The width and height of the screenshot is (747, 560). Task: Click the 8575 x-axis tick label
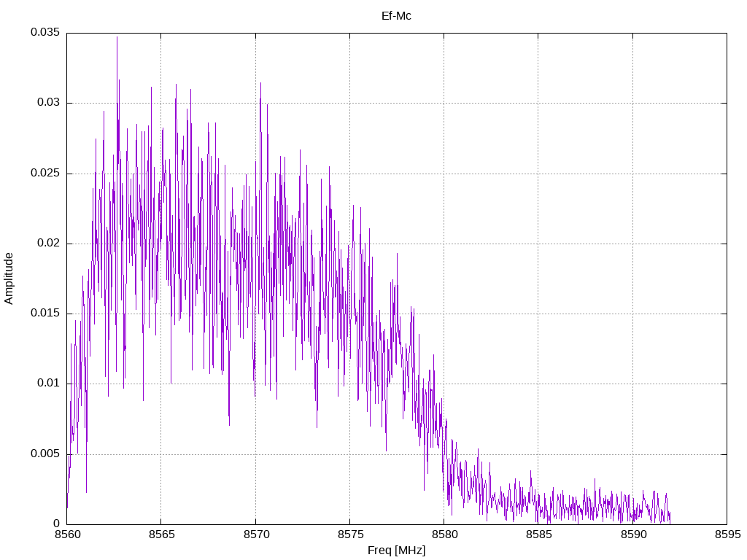point(349,534)
